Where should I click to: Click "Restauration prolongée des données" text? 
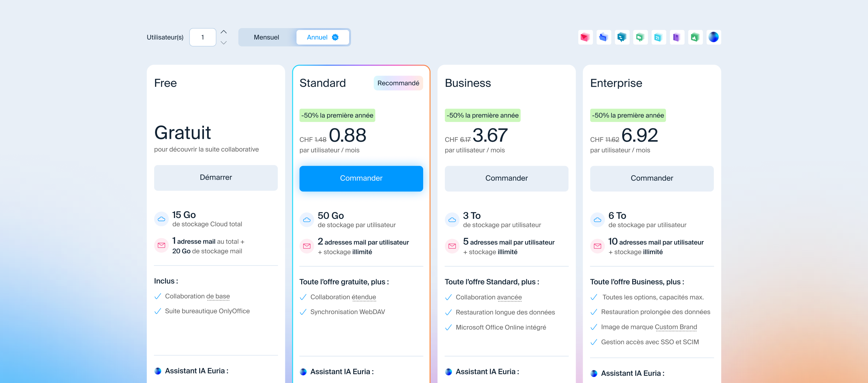655,312
